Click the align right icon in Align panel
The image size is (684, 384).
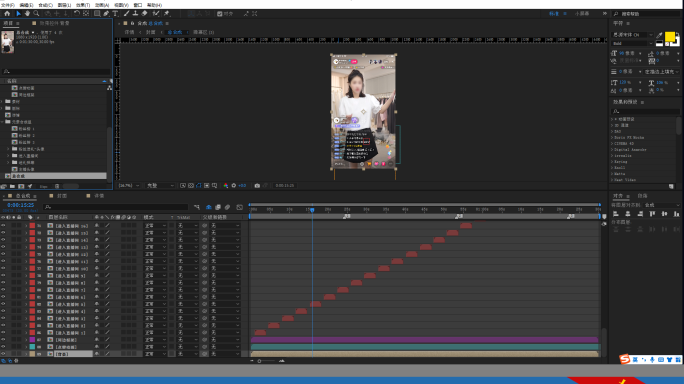[640, 214]
